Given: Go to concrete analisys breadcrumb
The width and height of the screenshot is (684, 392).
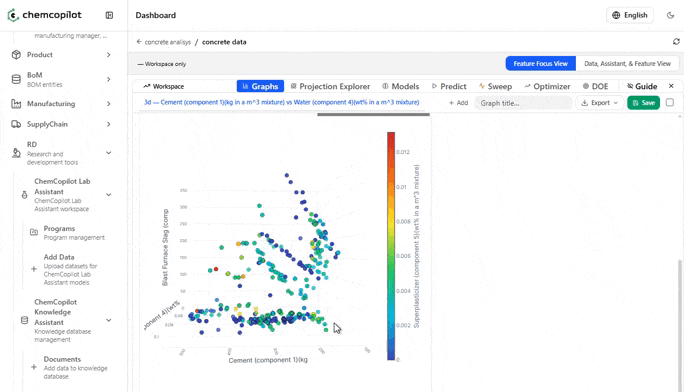Looking at the screenshot, I should pos(168,42).
